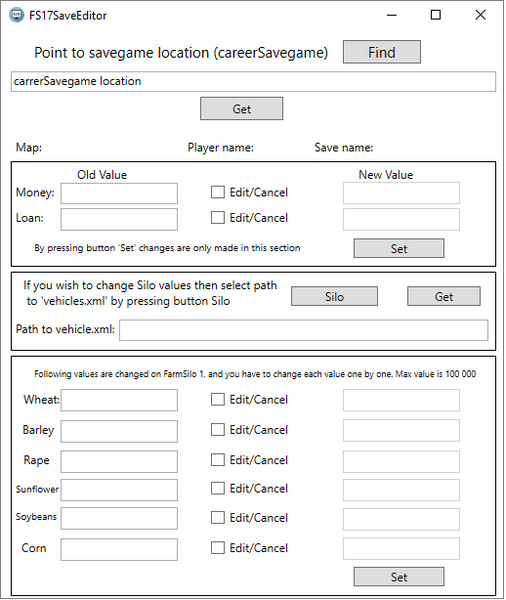Image resolution: width=506 pixels, height=600 pixels.
Task: Toggle the Barley Edit/Cancel checkbox
Action: (218, 430)
